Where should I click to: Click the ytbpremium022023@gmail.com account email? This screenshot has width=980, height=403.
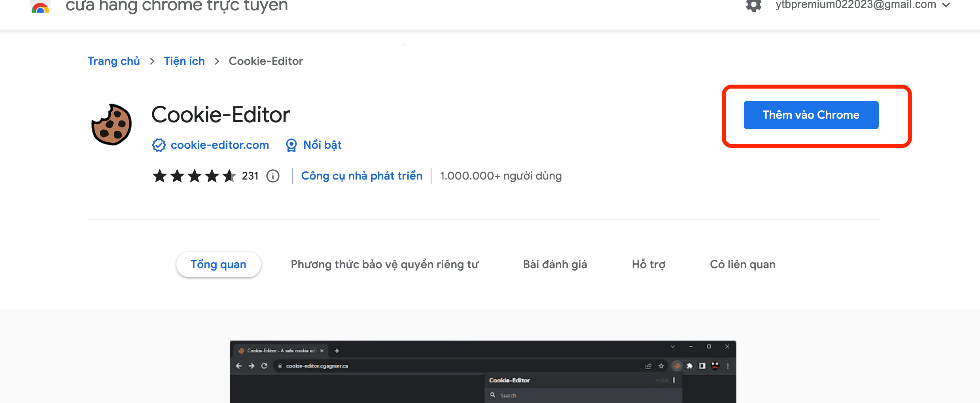pyautogui.click(x=856, y=5)
